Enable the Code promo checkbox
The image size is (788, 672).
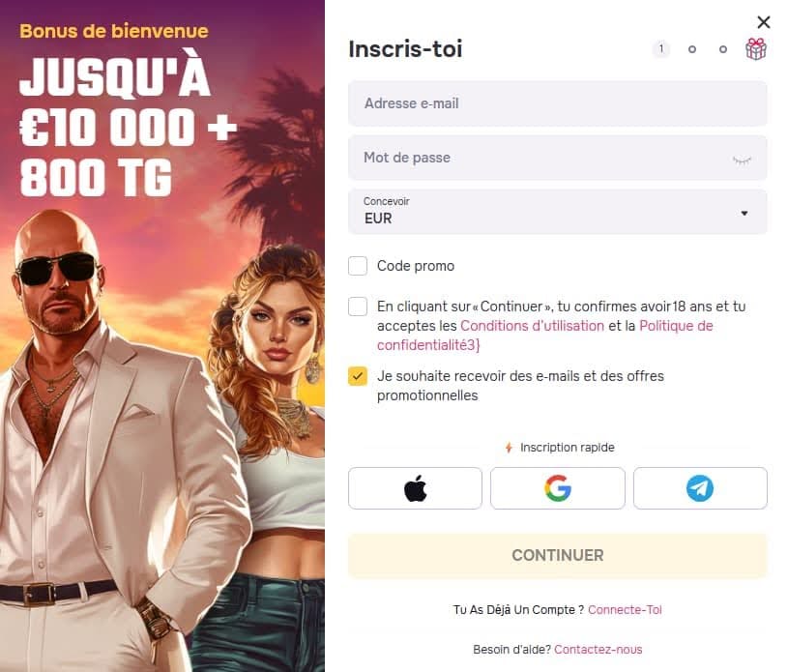pos(358,265)
